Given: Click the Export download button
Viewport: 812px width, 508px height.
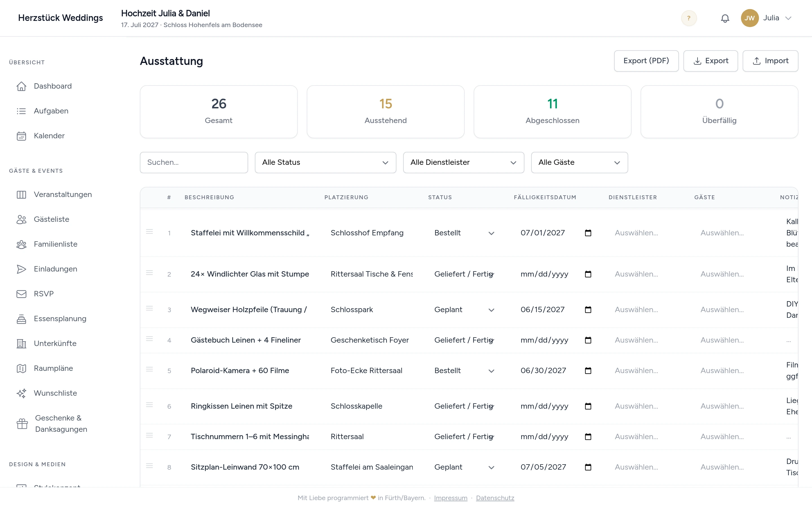Looking at the screenshot, I should 711,61.
